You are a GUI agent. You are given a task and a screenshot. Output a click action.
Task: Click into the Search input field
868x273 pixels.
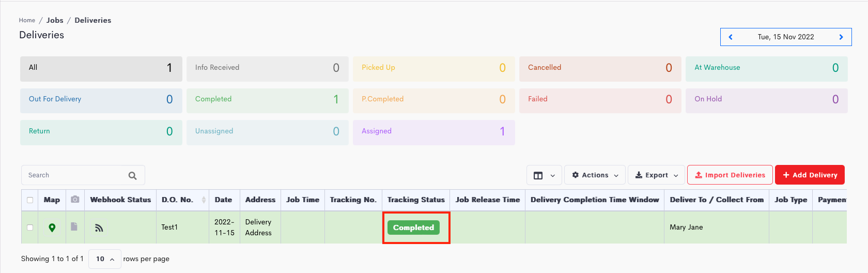click(83, 175)
